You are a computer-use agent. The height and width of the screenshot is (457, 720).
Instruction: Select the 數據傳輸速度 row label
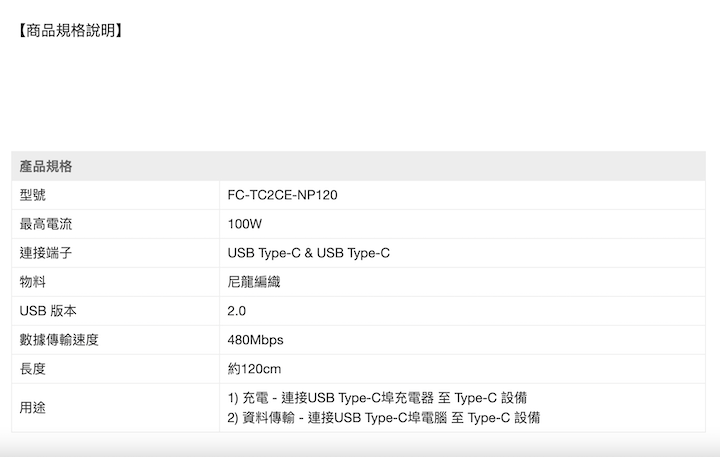pos(59,340)
